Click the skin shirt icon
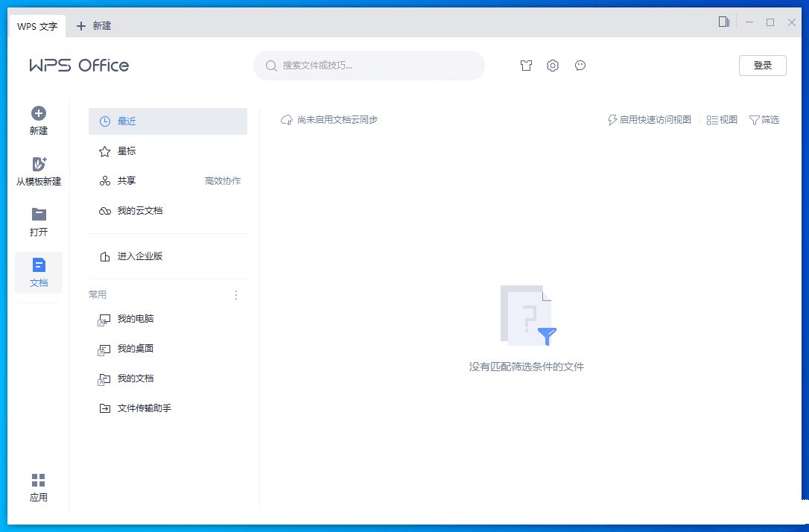Viewport: 809px width, 532px height. tap(527, 66)
